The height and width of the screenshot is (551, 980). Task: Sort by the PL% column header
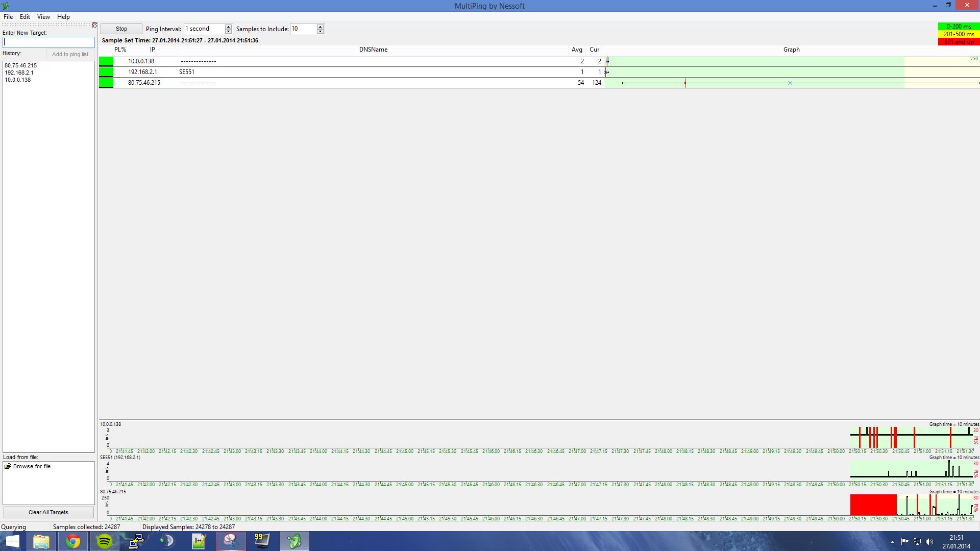coord(120,50)
